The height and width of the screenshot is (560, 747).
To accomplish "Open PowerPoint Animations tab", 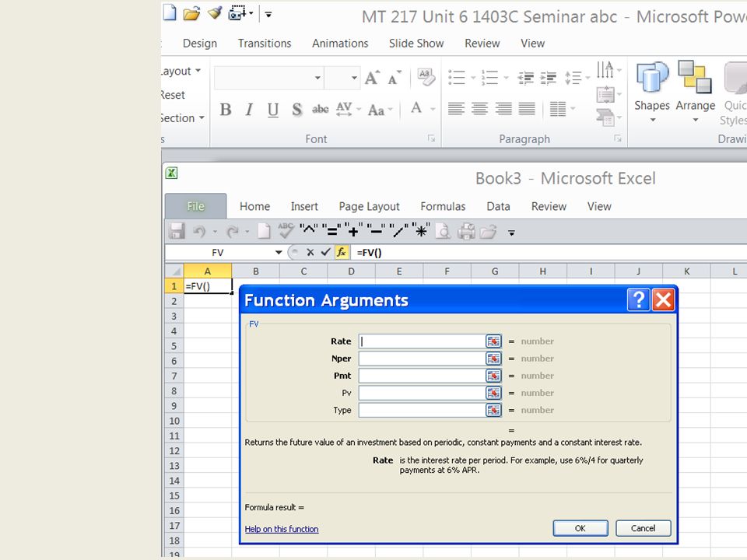I will (x=340, y=44).
